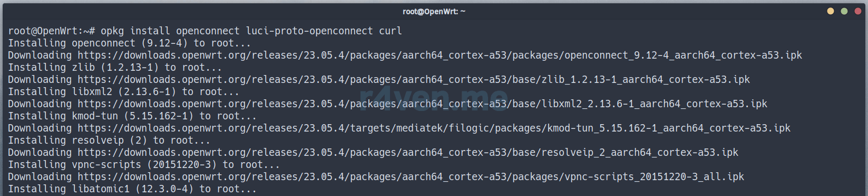
Task: Click the 'Installing openconnect (9.12-4)' line
Action: [x=130, y=43]
